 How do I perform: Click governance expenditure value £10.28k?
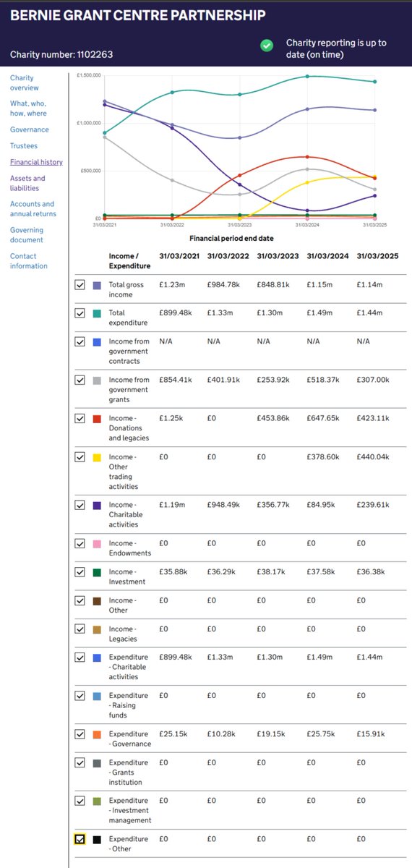(x=221, y=734)
